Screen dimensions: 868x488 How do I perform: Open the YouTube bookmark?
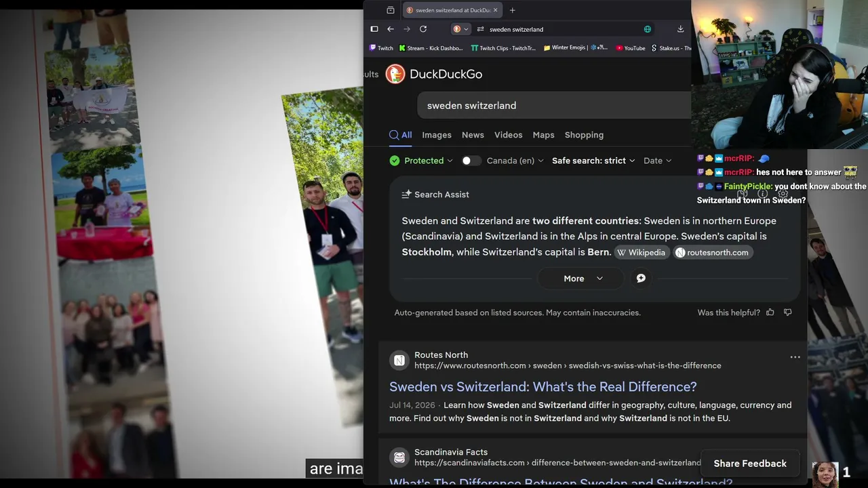pos(631,48)
